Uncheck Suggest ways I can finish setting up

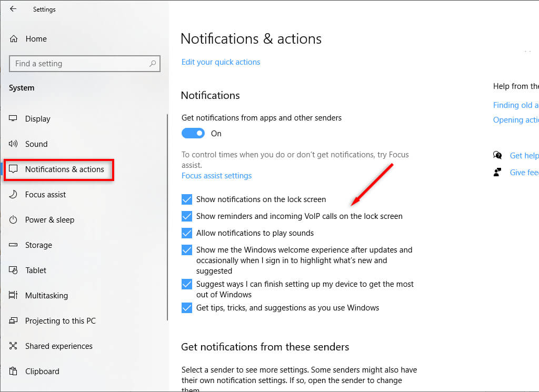click(187, 284)
